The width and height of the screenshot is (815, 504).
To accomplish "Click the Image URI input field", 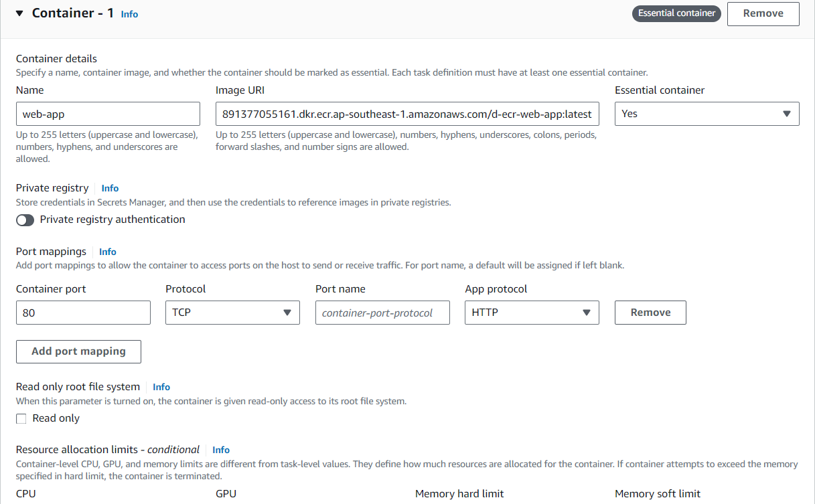I will (407, 114).
